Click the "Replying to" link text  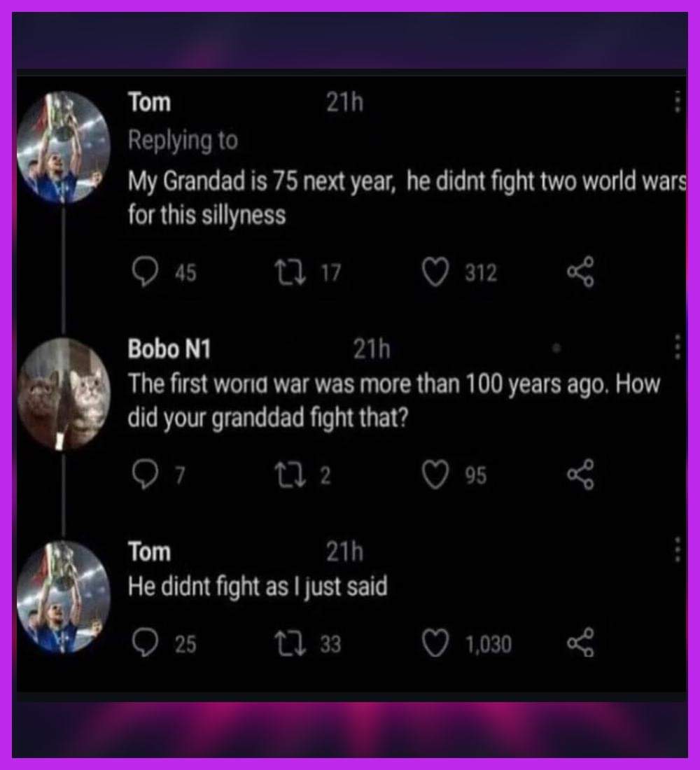(183, 141)
